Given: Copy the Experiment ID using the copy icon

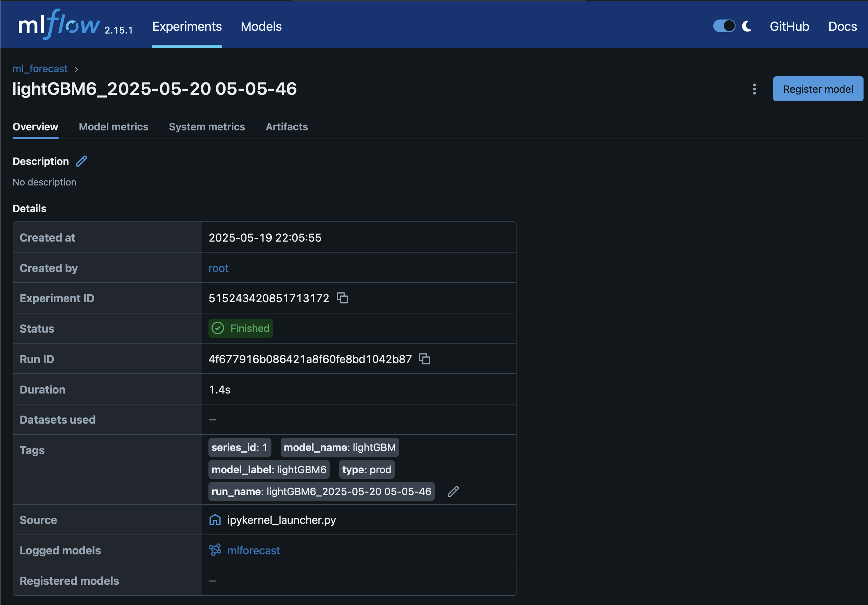Looking at the screenshot, I should click(x=343, y=298).
